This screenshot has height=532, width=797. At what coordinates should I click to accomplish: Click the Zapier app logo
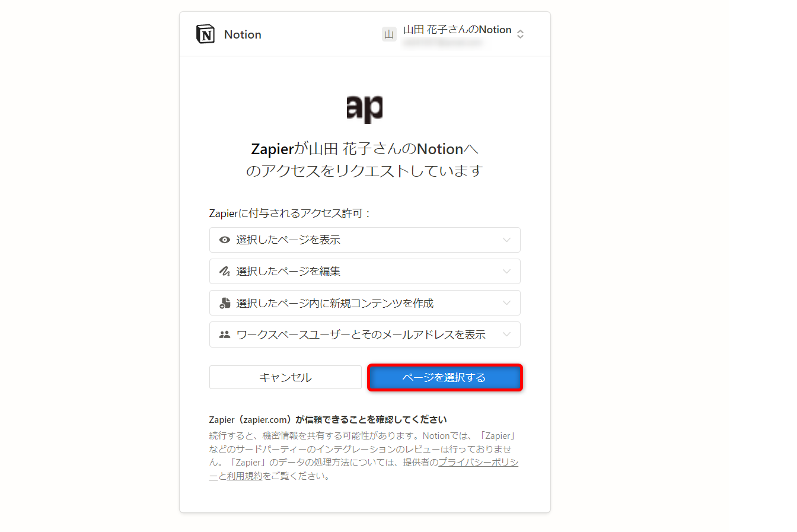coord(365,109)
